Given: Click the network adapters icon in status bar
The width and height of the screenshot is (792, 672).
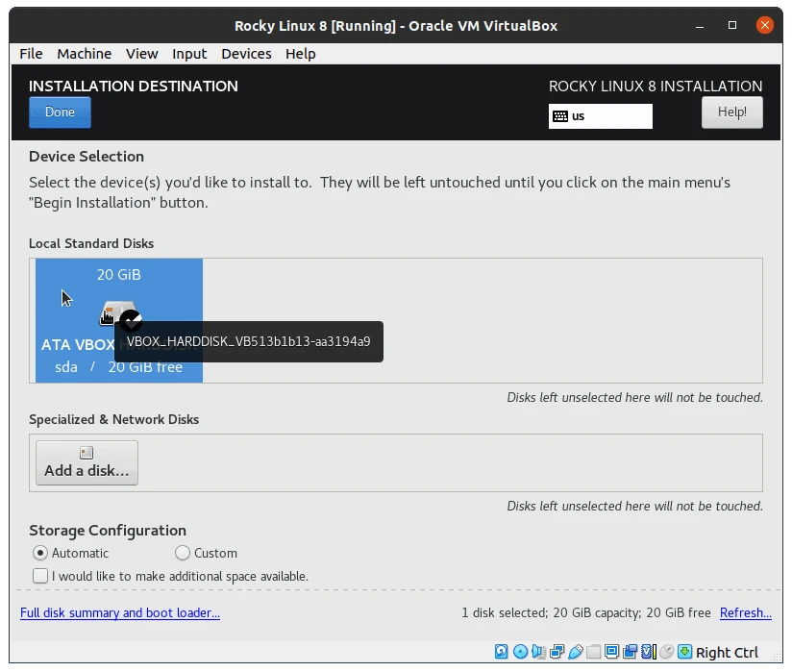Looking at the screenshot, I should pyautogui.click(x=556, y=652).
